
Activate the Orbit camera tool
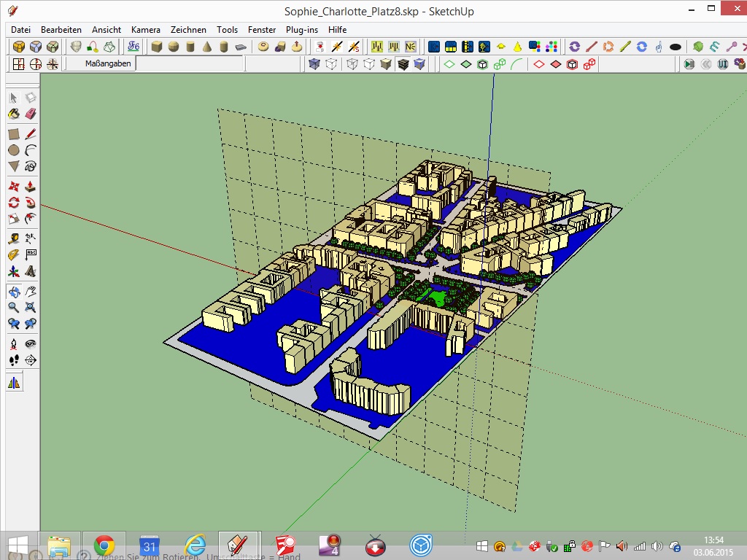pyautogui.click(x=14, y=291)
